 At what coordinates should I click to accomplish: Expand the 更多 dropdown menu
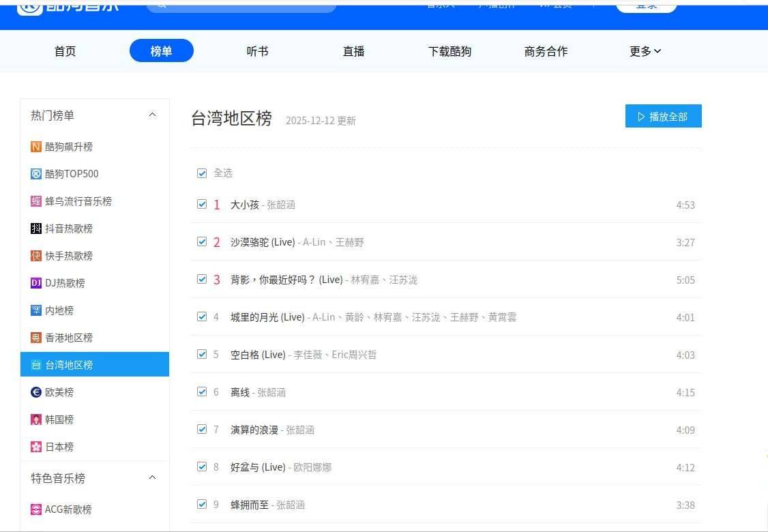[x=645, y=51]
